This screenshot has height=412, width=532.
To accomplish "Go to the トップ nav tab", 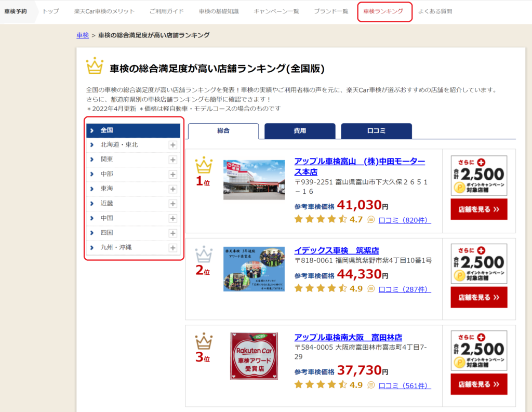I will [x=50, y=11].
